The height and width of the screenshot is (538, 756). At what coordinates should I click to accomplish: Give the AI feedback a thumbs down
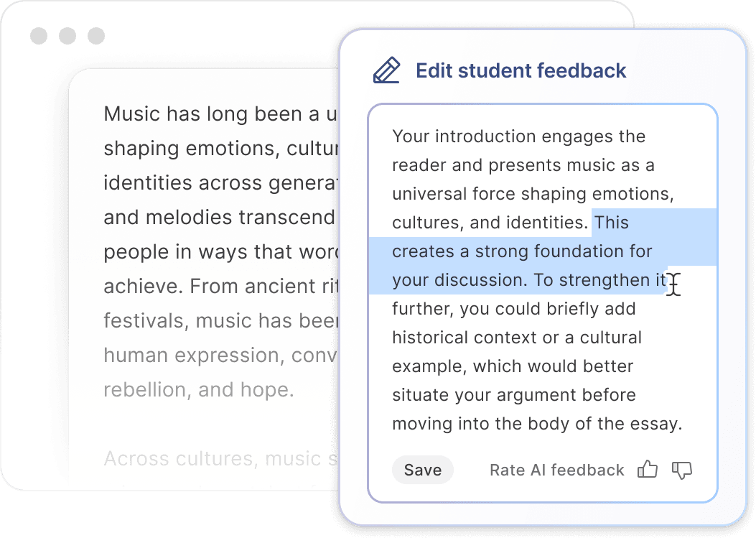681,470
